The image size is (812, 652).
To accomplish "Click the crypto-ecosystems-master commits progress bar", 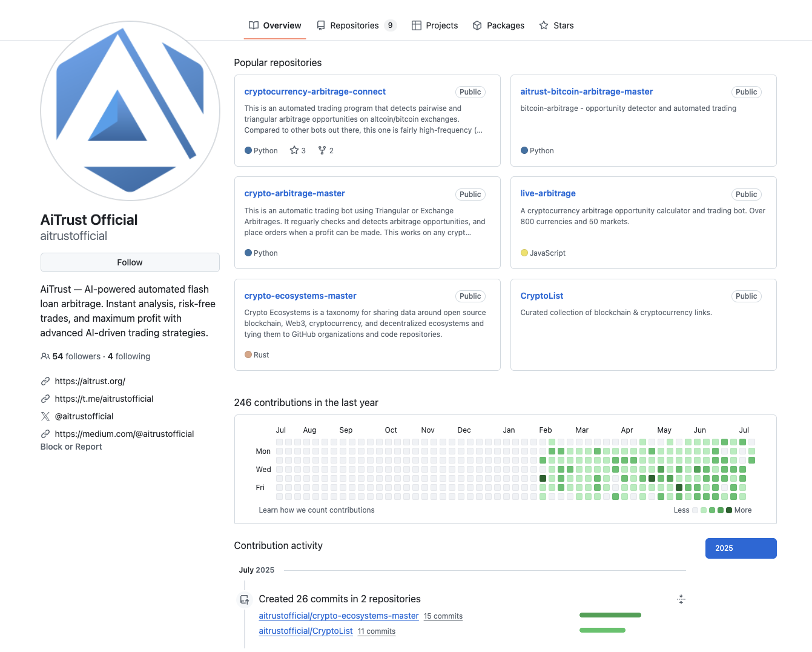I will pos(610,615).
